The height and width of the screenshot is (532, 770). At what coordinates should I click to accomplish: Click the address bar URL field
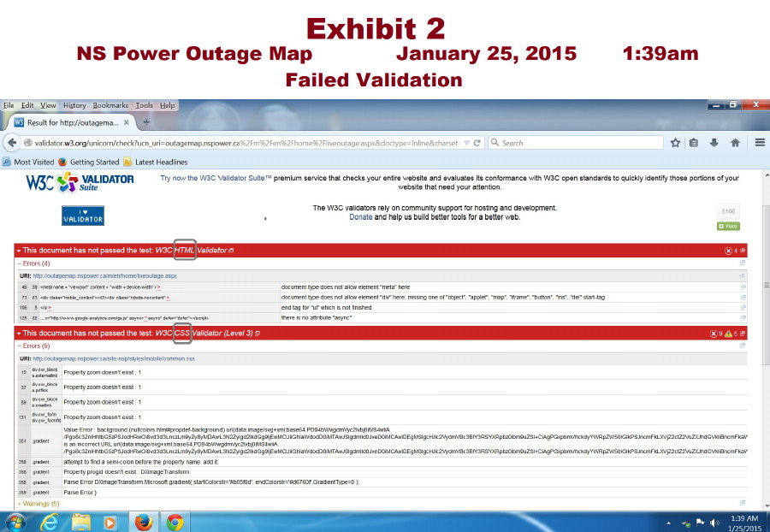tap(246, 143)
